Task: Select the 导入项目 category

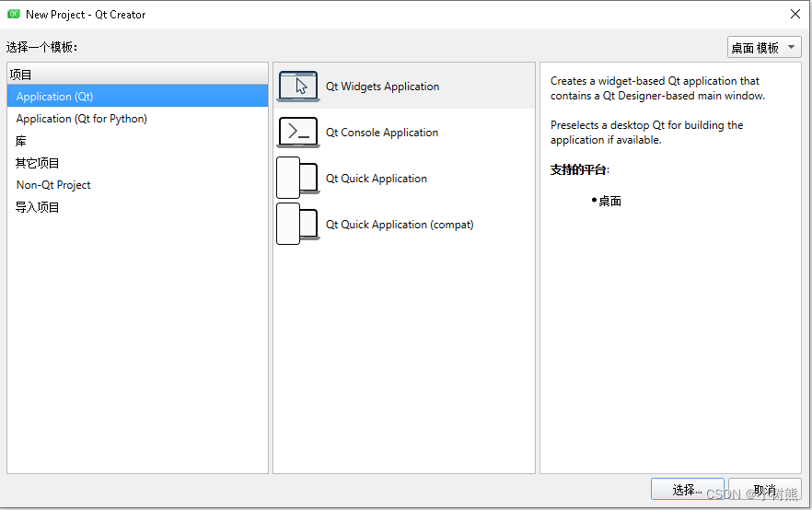Action: pyautogui.click(x=137, y=207)
